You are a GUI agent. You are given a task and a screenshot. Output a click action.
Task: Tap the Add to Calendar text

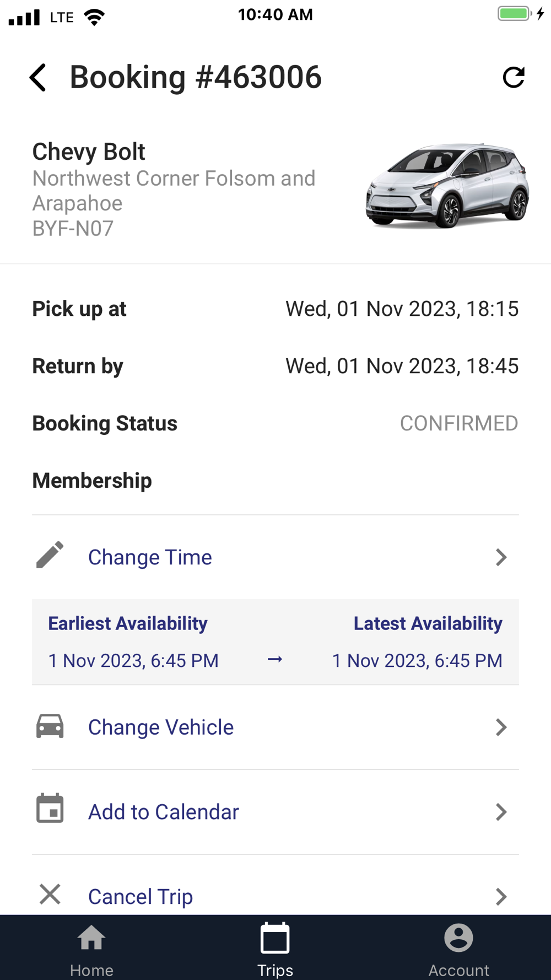pyautogui.click(x=164, y=812)
